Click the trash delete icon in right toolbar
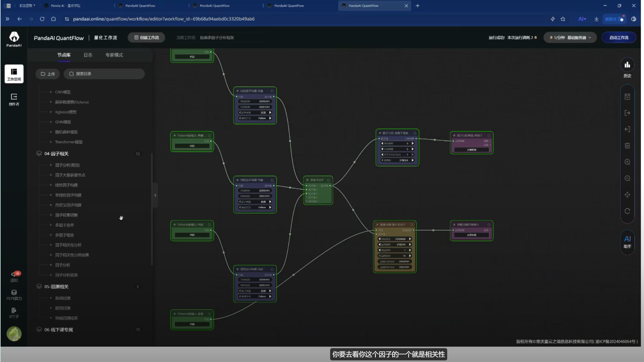Screen dimensions: 644x362 tap(627, 146)
